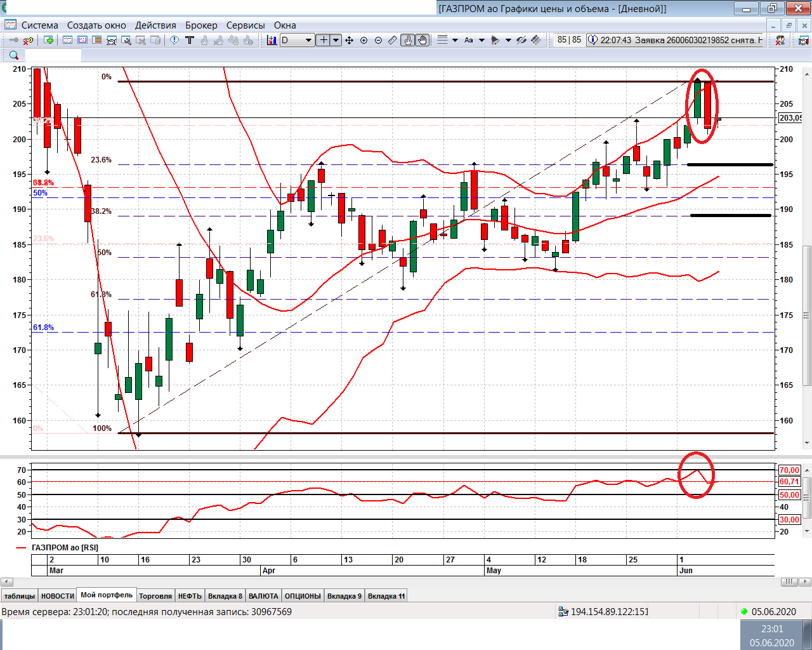Click the zoom out circle-minus icon

point(378,40)
